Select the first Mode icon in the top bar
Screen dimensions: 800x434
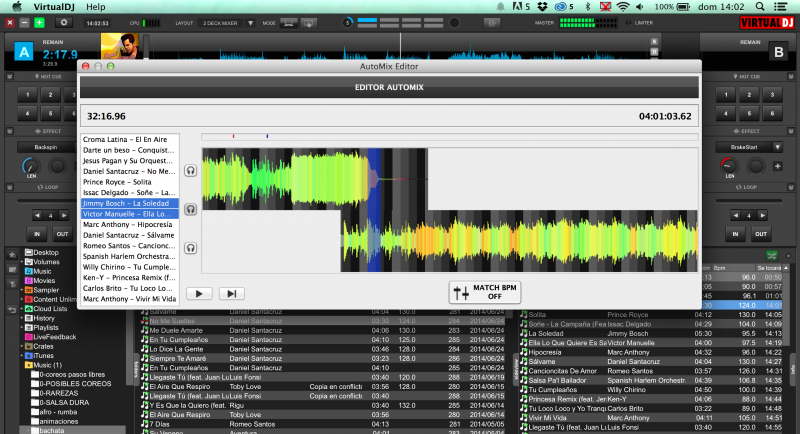click(x=288, y=23)
